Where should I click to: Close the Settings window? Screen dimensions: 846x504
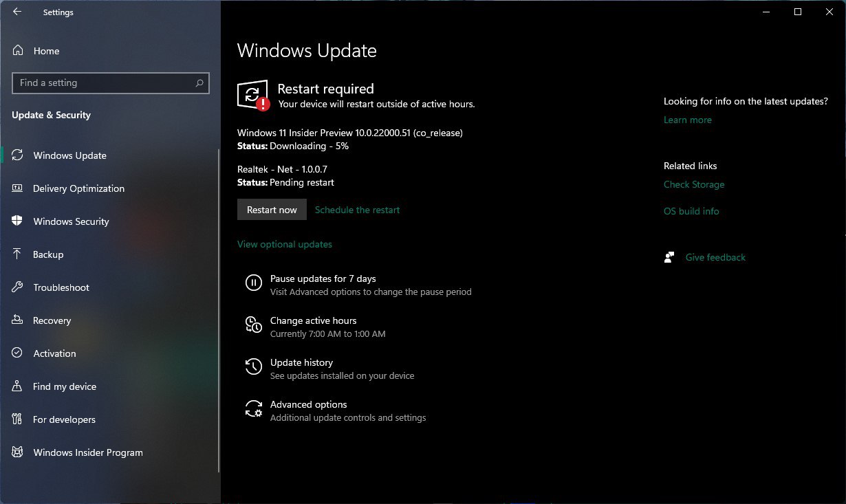click(829, 12)
